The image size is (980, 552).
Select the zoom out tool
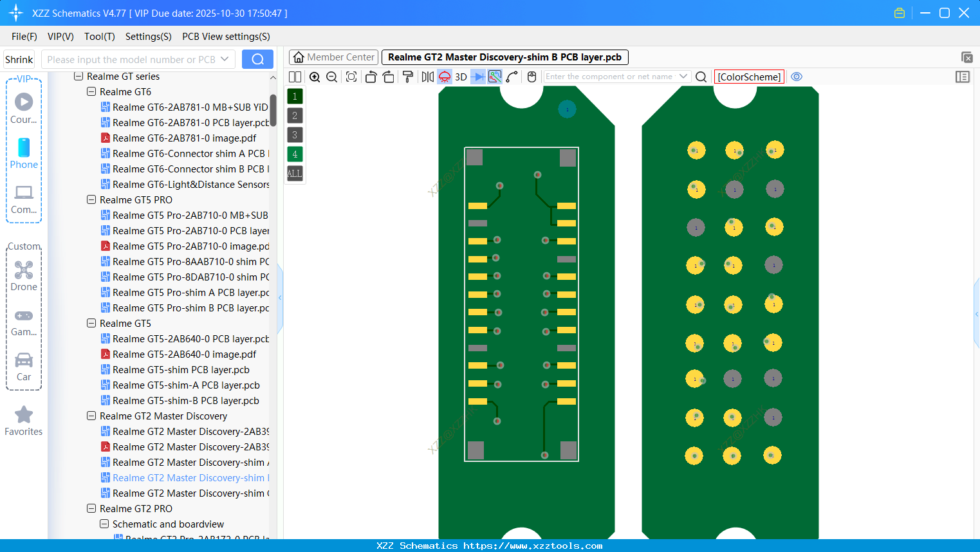click(331, 77)
